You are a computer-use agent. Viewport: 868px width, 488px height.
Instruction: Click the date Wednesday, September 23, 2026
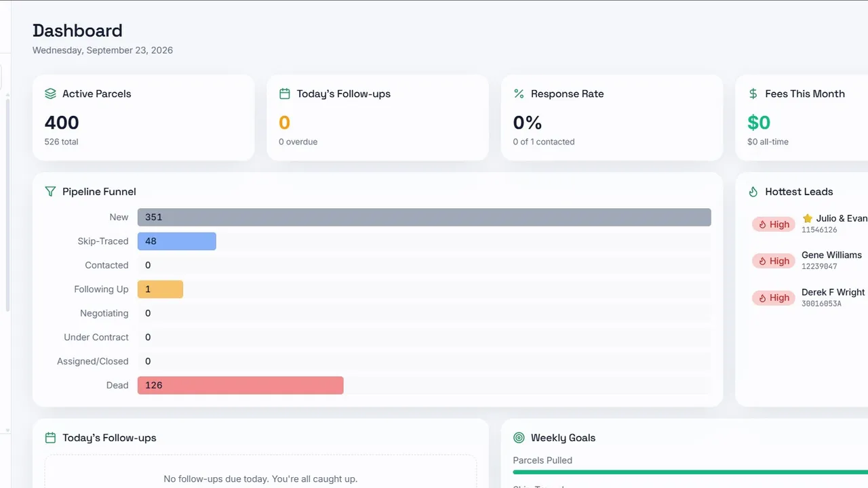pyautogui.click(x=102, y=50)
